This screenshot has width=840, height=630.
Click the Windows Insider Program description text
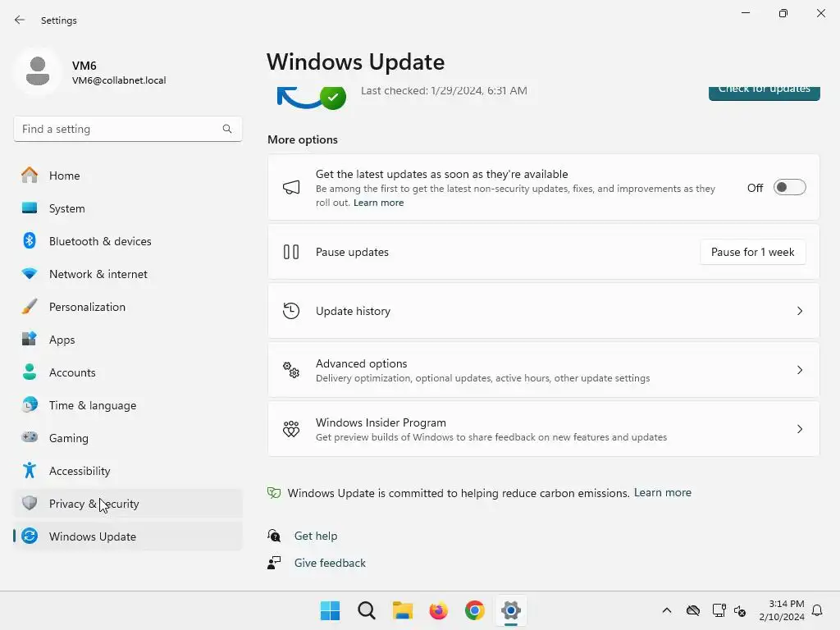(x=491, y=437)
